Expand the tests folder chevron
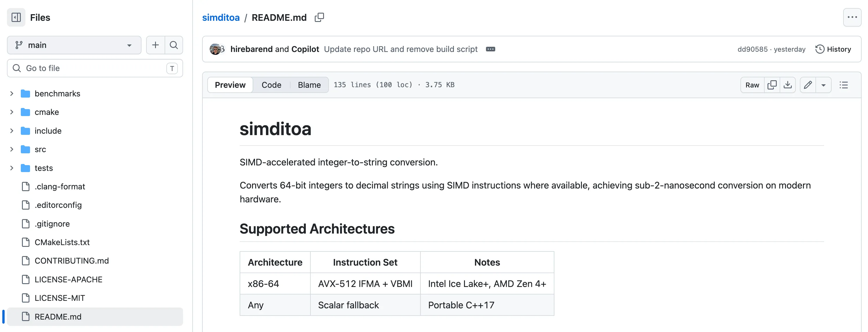This screenshot has height=332, width=868. pyautogui.click(x=12, y=168)
